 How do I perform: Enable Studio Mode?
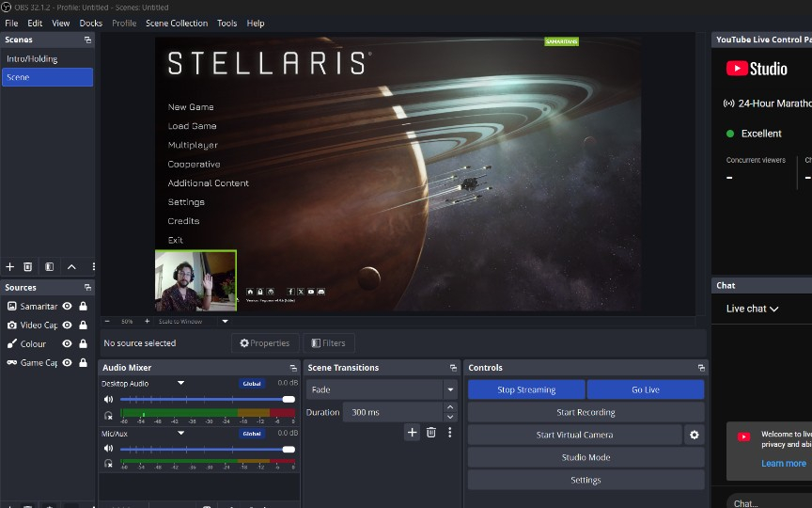point(586,457)
